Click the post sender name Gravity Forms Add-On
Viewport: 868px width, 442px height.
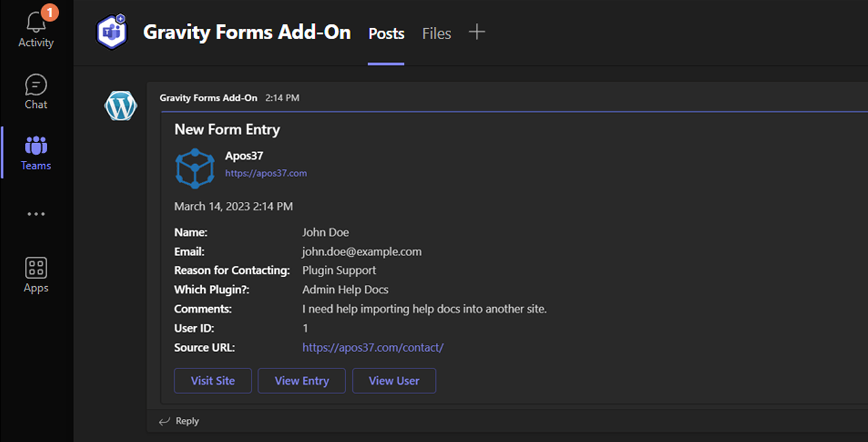point(208,98)
